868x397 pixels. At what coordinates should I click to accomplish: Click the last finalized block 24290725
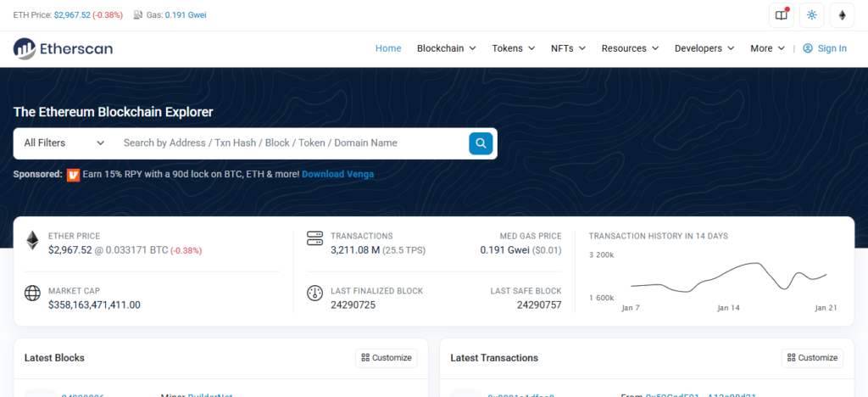pyautogui.click(x=353, y=305)
